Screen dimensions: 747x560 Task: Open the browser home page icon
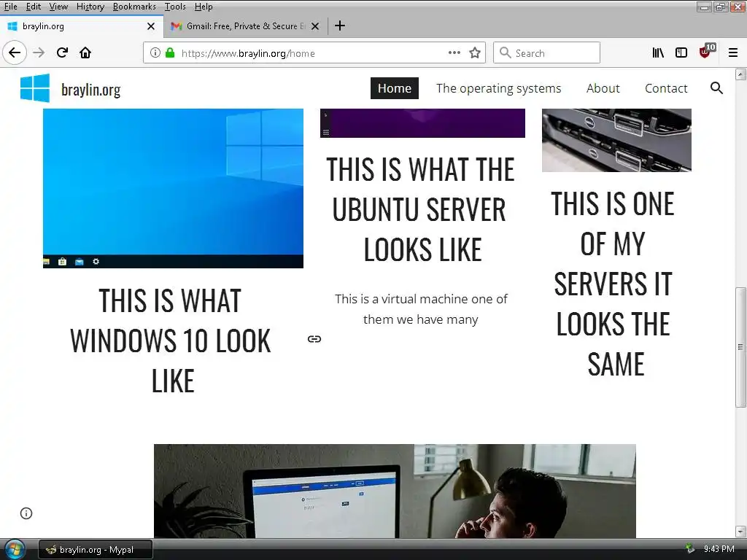click(85, 52)
